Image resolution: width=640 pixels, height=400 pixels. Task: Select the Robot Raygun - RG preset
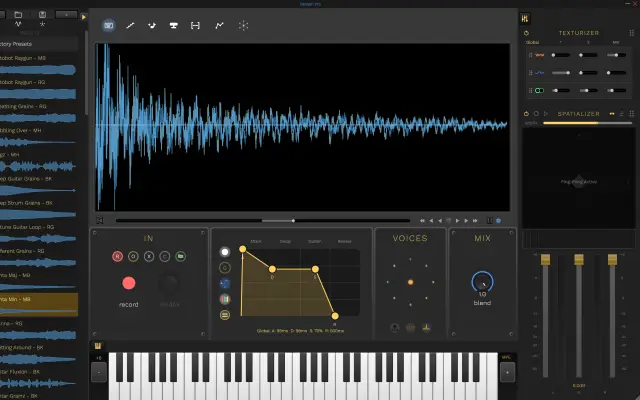point(39,89)
